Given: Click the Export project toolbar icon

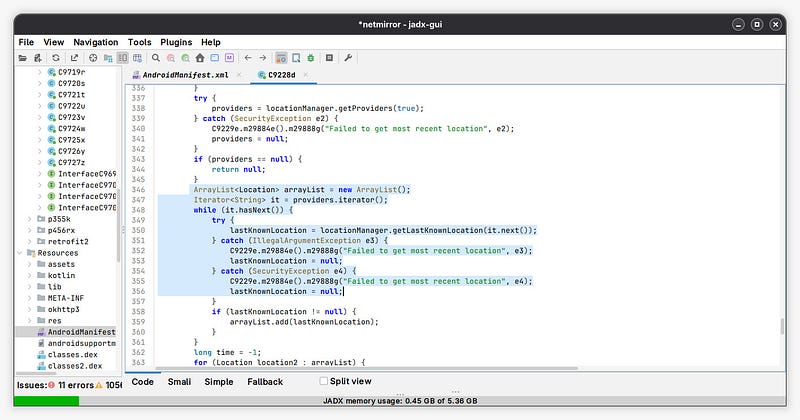Looking at the screenshot, I should click(x=74, y=58).
